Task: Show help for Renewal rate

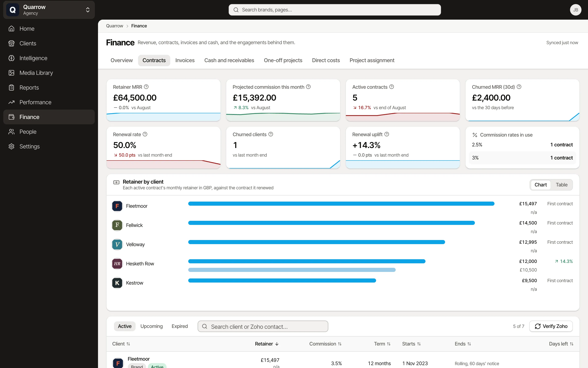Action: click(145, 134)
